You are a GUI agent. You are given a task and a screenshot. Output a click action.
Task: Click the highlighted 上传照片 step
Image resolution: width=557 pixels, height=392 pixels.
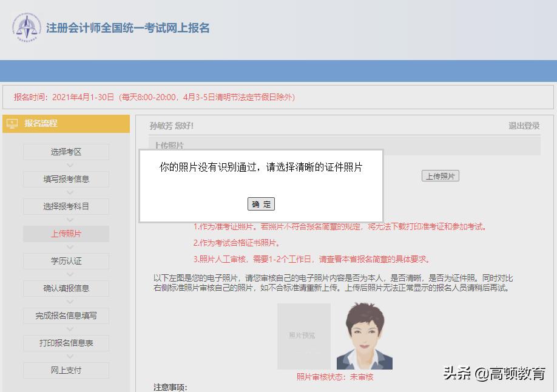point(66,234)
